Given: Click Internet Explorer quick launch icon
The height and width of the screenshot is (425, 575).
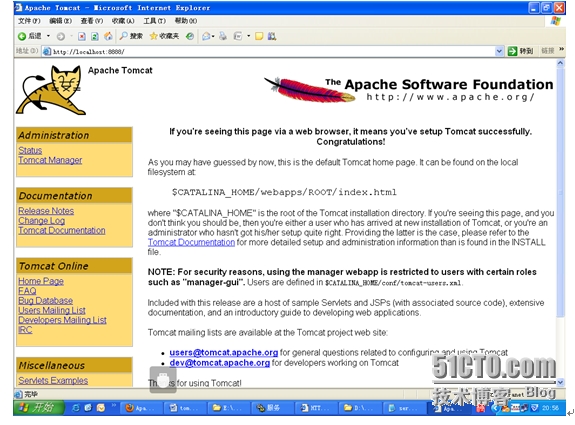Looking at the screenshot, I should (76, 408).
